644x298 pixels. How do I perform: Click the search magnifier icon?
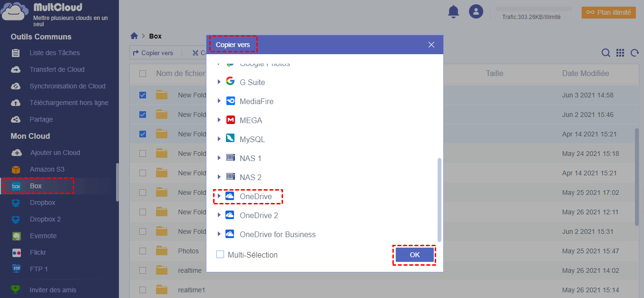coord(606,53)
